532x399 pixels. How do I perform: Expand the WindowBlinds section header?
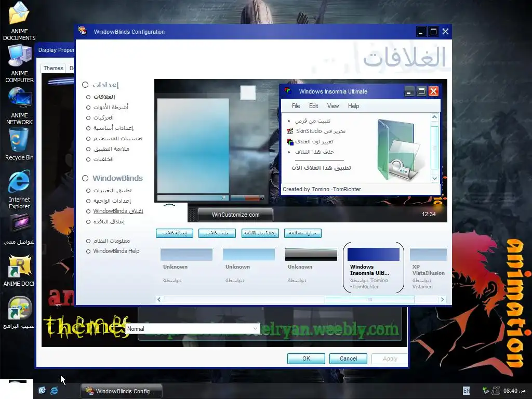112,178
